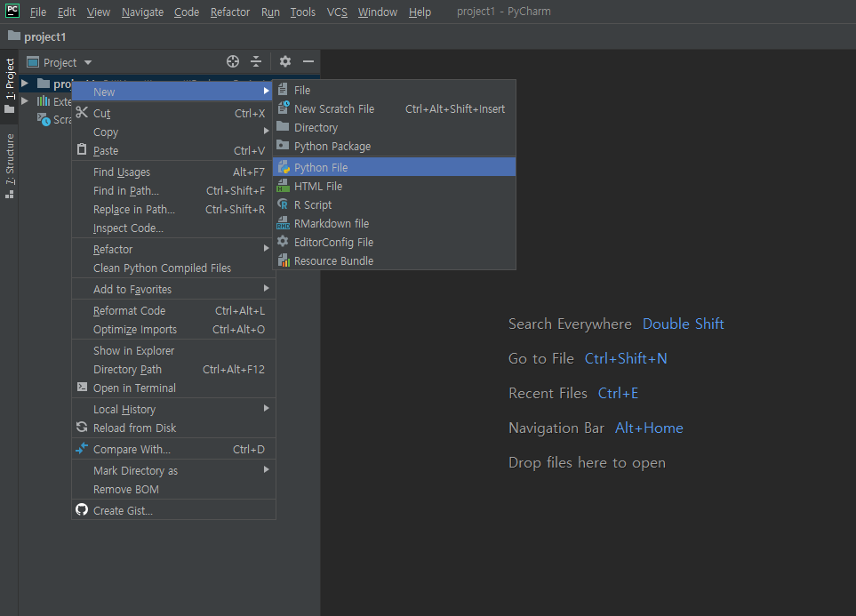Click the Paste clipboard icon
The height and width of the screenshot is (616, 856).
pyautogui.click(x=82, y=149)
